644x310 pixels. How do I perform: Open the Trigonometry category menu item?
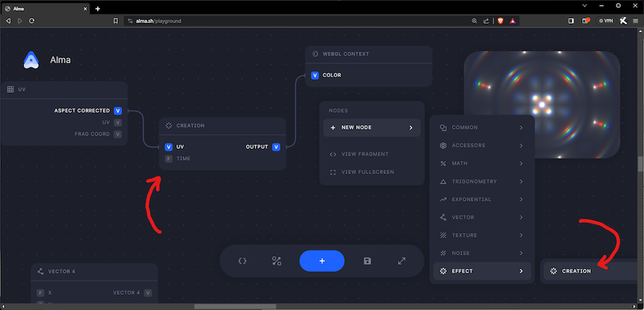[x=481, y=181]
